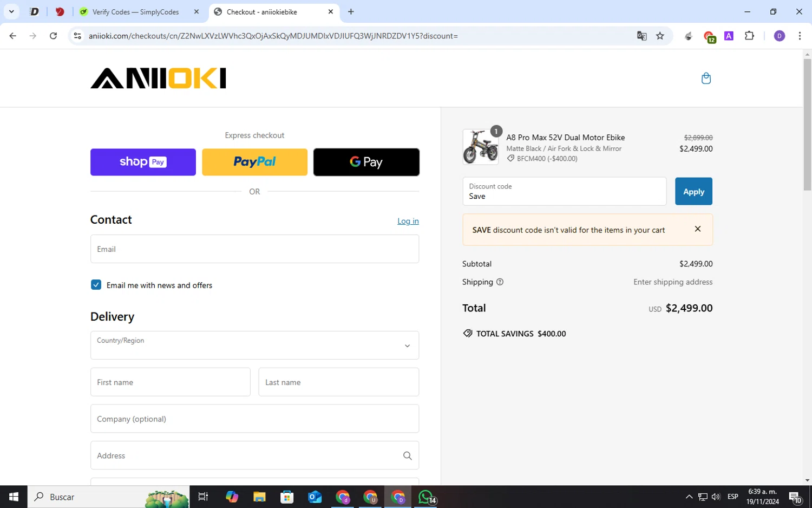Close the Verify Codes tab
The height and width of the screenshot is (508, 812).
pos(197,12)
